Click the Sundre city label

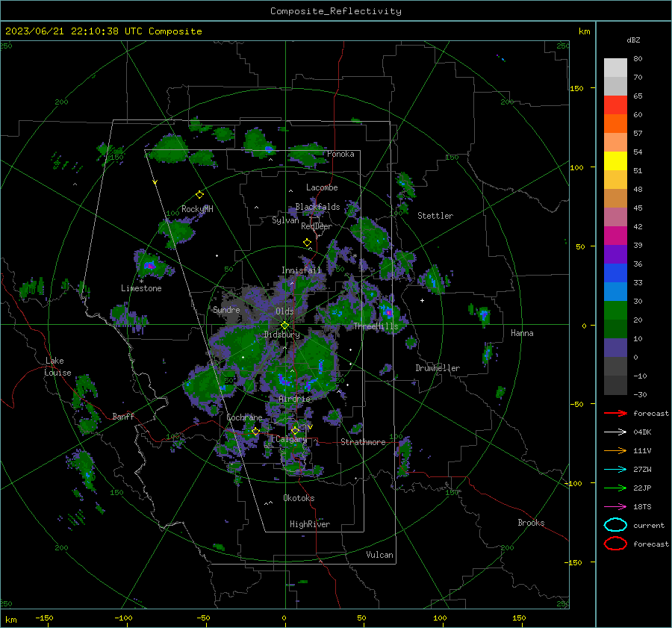pyautogui.click(x=226, y=309)
